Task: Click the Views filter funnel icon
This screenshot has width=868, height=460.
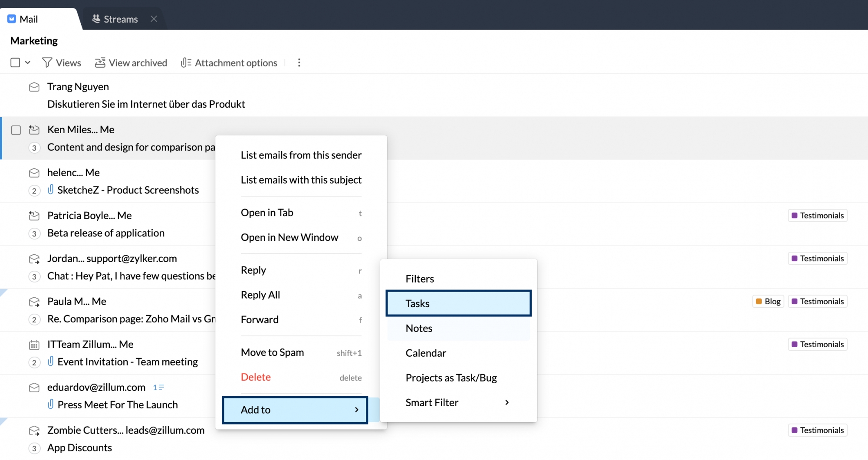Action: point(47,63)
